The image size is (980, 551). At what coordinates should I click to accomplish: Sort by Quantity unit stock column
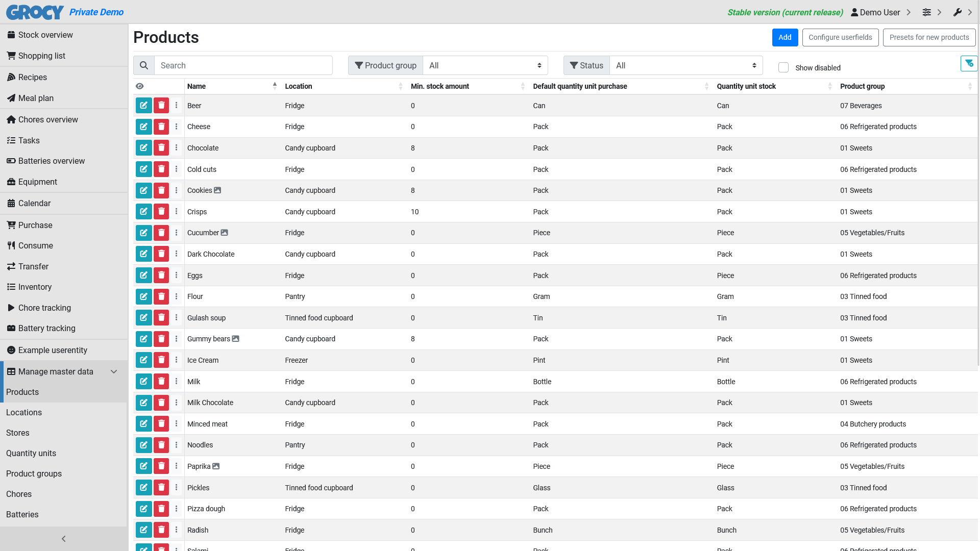coord(774,86)
